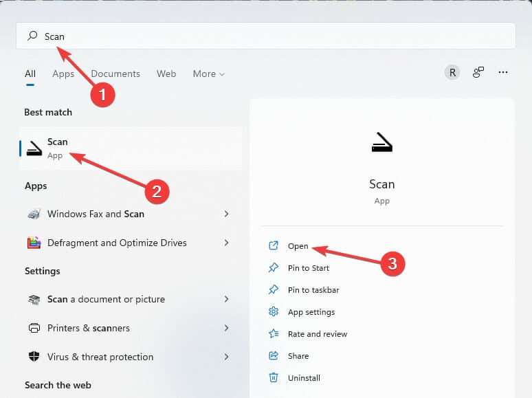Click the R user account avatar
532x398 pixels.
[452, 72]
